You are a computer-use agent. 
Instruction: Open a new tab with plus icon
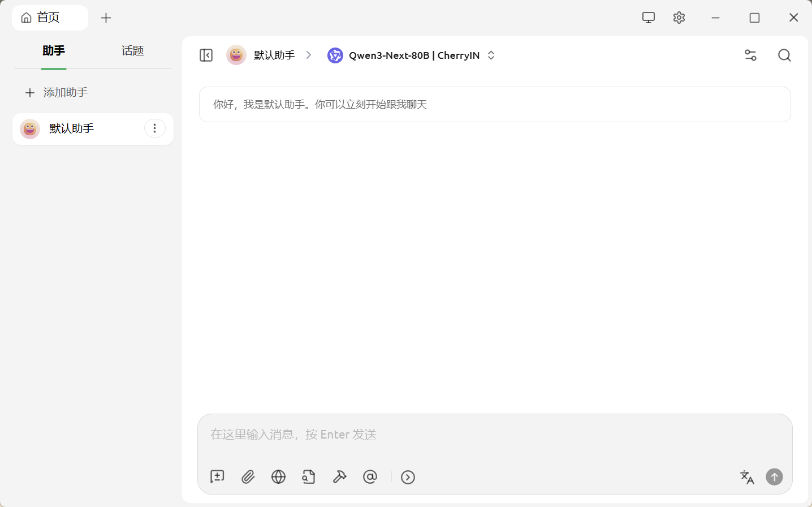(x=106, y=18)
